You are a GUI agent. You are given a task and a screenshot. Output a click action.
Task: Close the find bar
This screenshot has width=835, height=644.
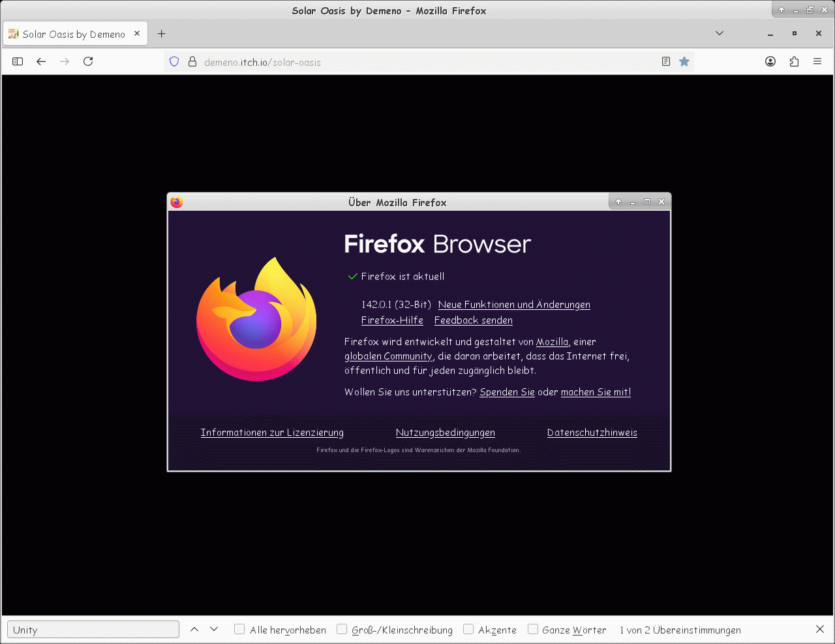point(820,629)
